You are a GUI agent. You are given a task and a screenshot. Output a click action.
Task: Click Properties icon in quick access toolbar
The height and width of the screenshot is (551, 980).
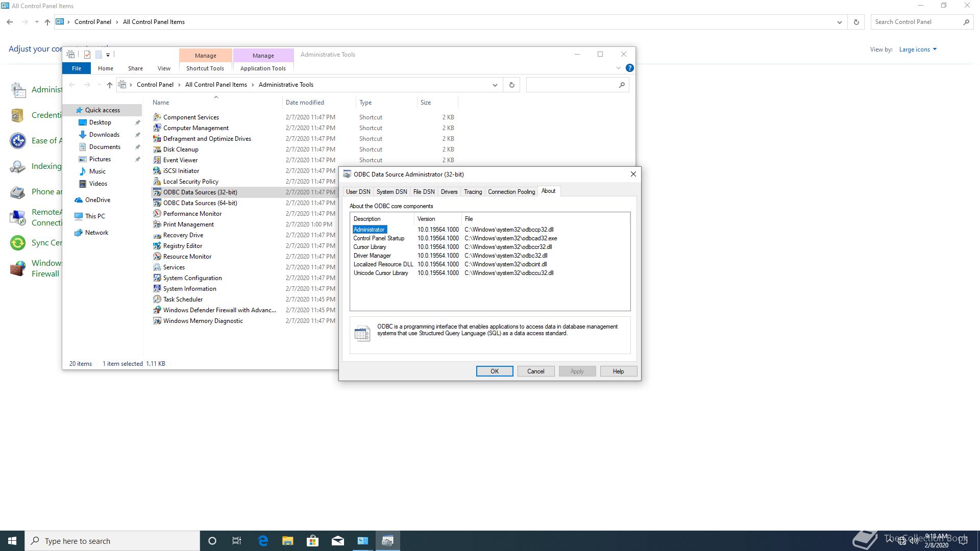coord(87,55)
